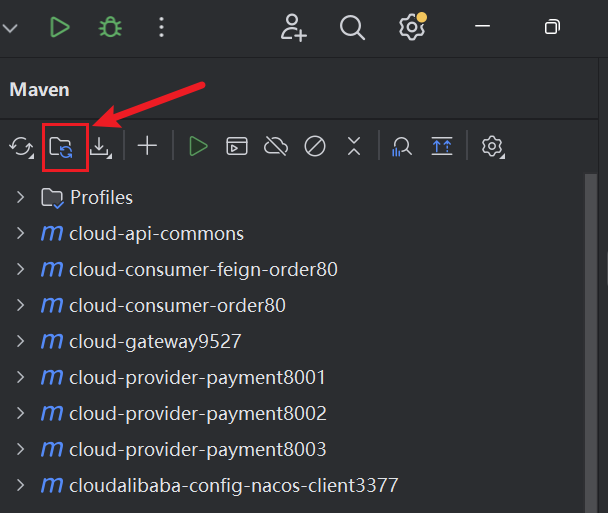Screen dimensions: 608x513
Task: Click the Maven panel vertical scrollbar
Action: tap(591, 343)
